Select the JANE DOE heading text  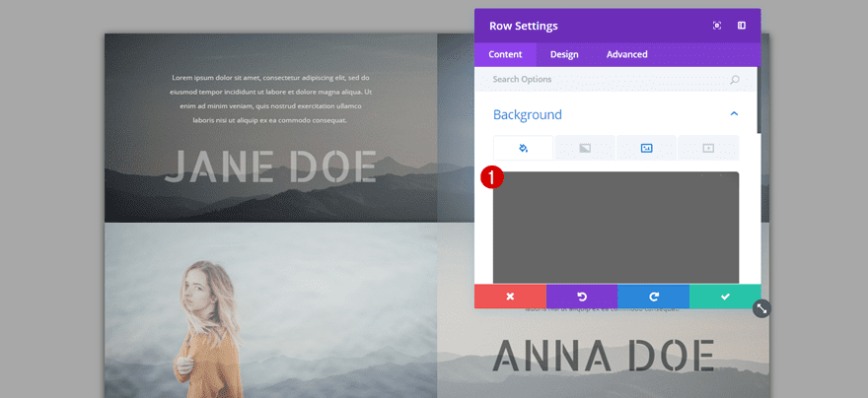point(270,166)
